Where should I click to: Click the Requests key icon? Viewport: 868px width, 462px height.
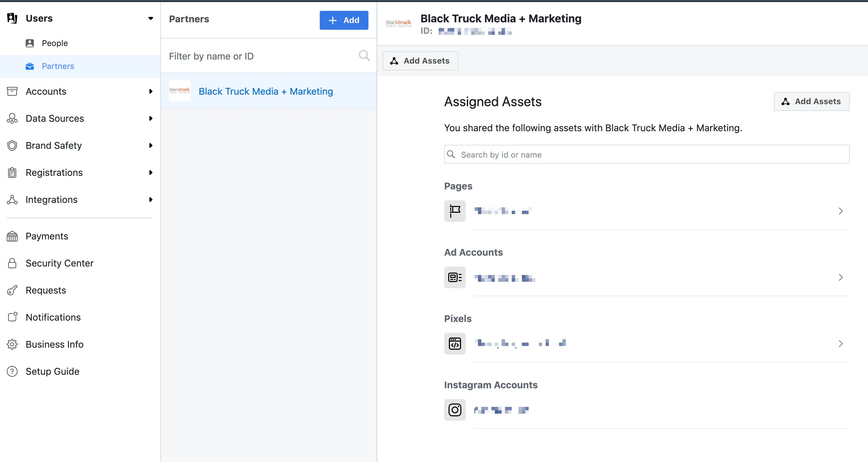(x=12, y=290)
